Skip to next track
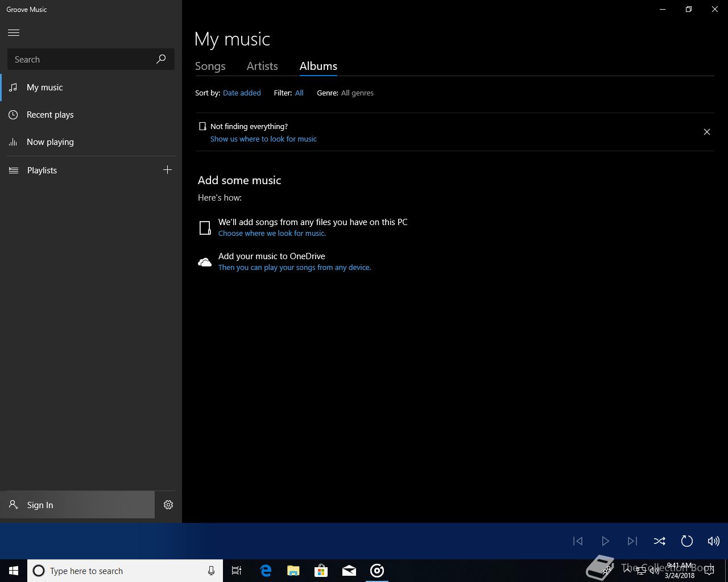The image size is (728, 582). point(632,541)
